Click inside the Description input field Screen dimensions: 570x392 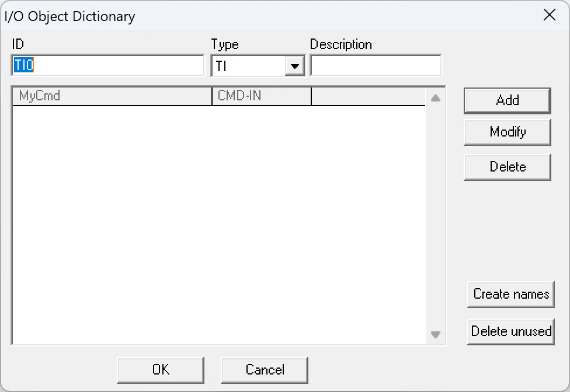pyautogui.click(x=376, y=65)
